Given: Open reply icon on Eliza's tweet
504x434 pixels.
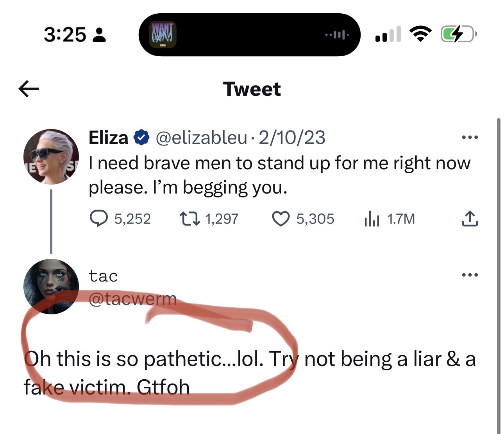Looking at the screenshot, I should (99, 219).
